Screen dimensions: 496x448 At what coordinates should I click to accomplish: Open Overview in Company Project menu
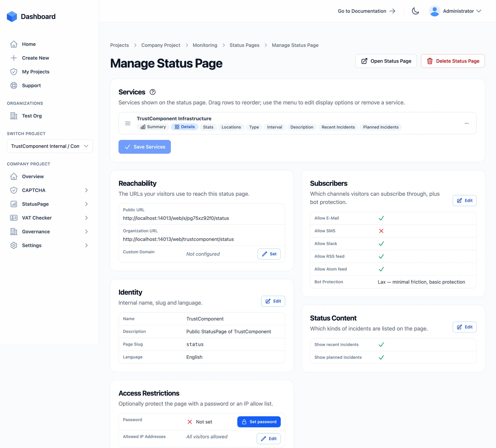coord(33,176)
